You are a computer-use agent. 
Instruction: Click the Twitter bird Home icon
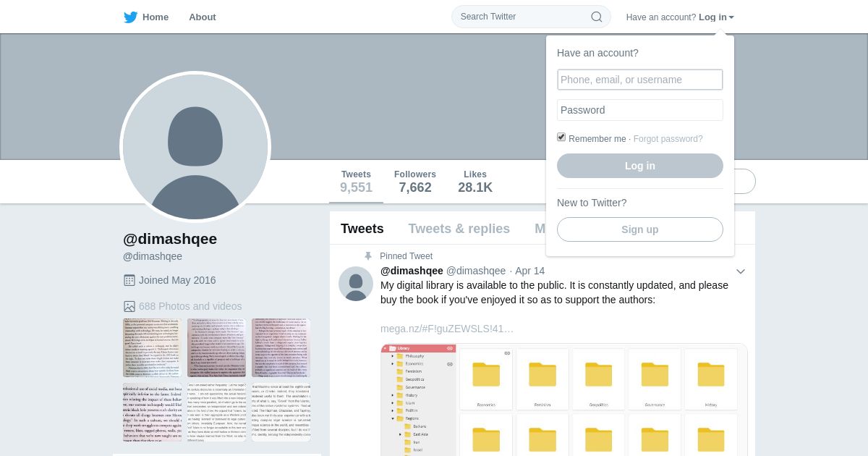click(130, 17)
